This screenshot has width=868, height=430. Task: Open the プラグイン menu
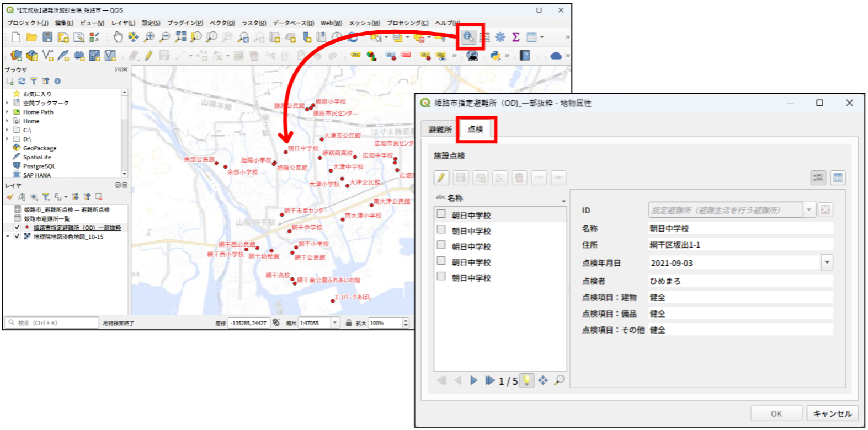coord(185,23)
